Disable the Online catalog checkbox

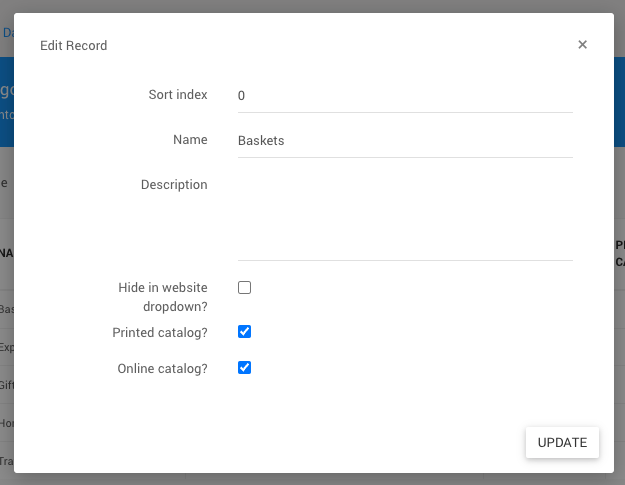click(244, 368)
